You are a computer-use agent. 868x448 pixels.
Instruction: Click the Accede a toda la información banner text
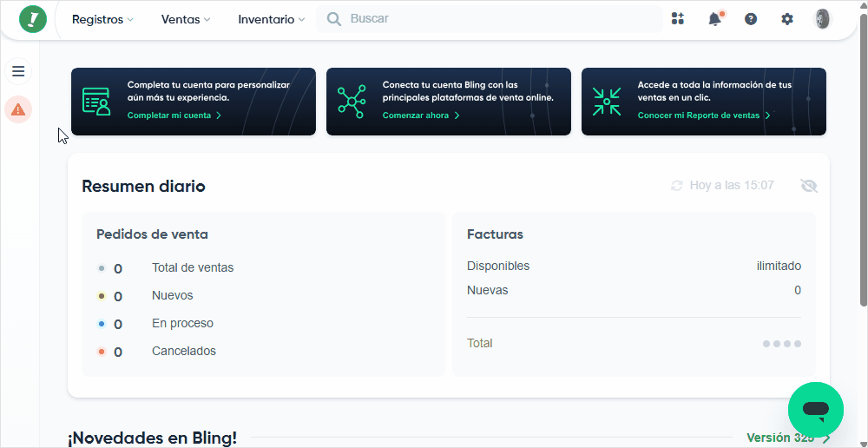click(714, 91)
